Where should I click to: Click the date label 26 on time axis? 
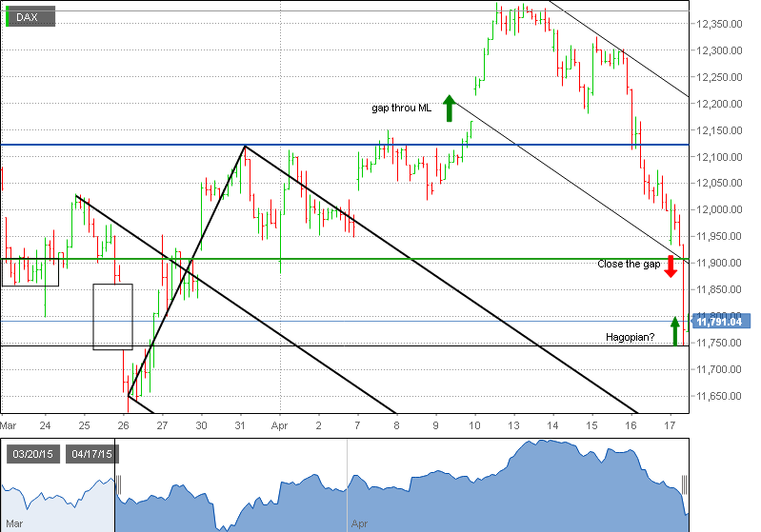(123, 425)
